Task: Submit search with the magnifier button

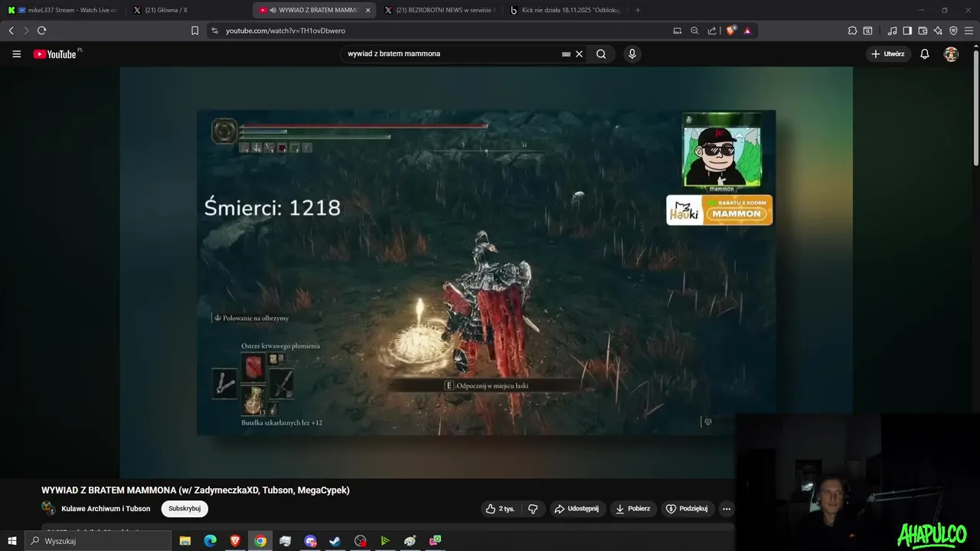Action: pos(601,54)
